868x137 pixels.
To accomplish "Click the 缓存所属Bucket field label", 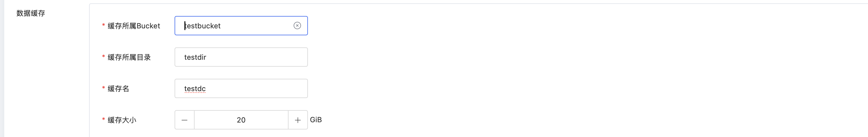I will 134,26.
